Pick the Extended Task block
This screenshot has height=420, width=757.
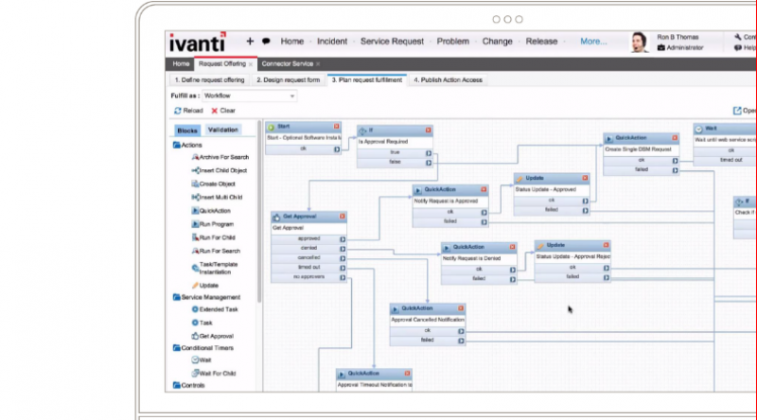pyautogui.click(x=215, y=309)
